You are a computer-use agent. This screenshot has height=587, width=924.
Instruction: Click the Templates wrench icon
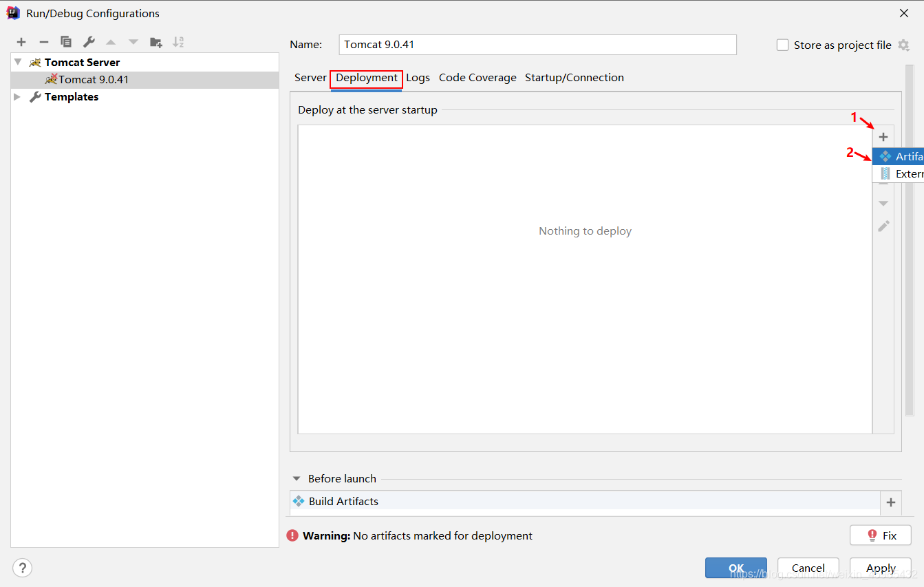[35, 97]
